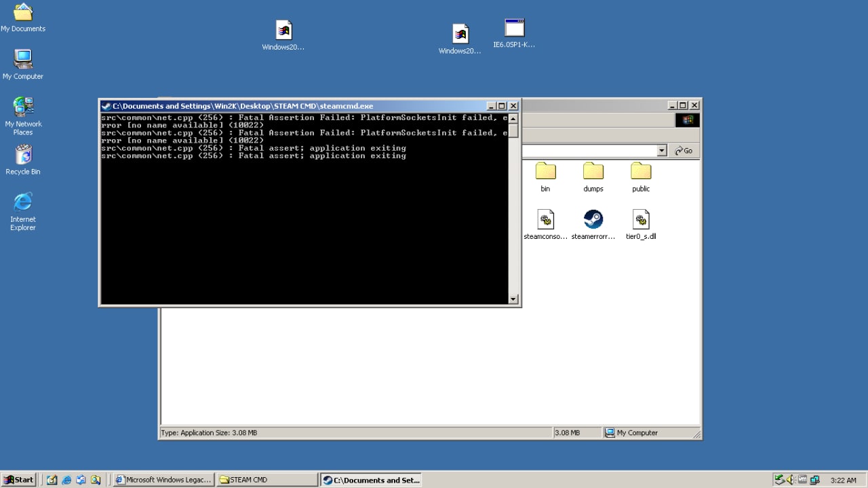This screenshot has width=868, height=488.
Task: Minimize the steamcmd console window
Action: [491, 106]
